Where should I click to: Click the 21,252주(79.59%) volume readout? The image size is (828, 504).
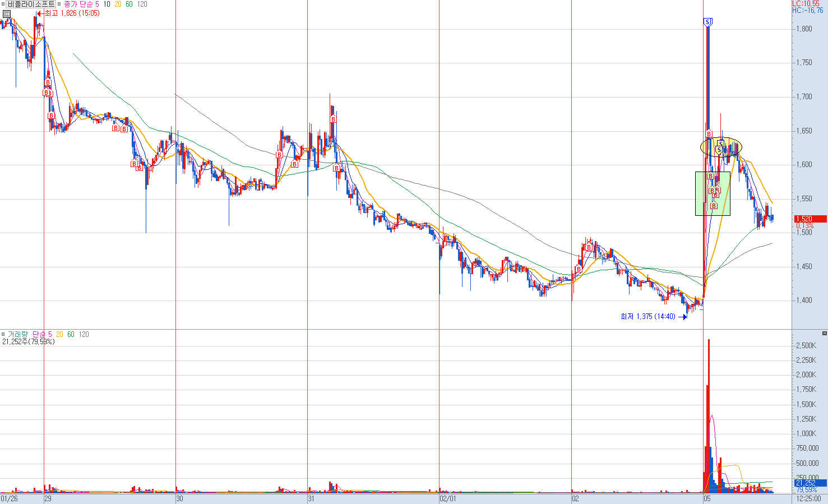29,341
